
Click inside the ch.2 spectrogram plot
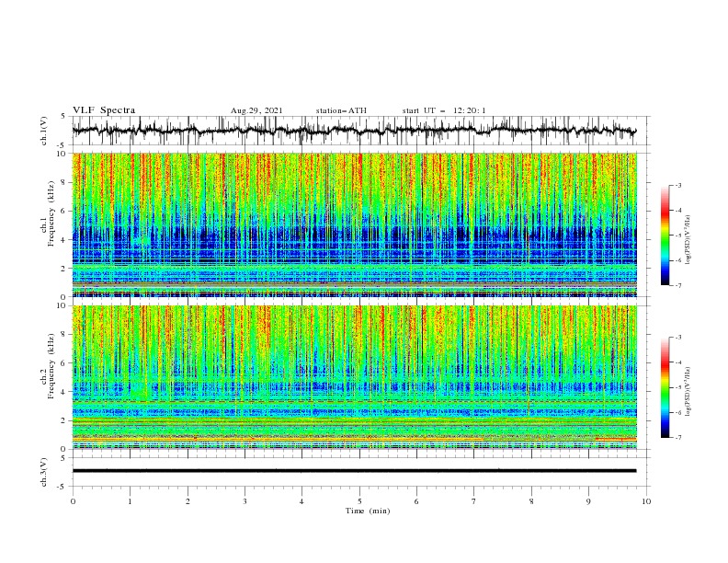pos(355,377)
